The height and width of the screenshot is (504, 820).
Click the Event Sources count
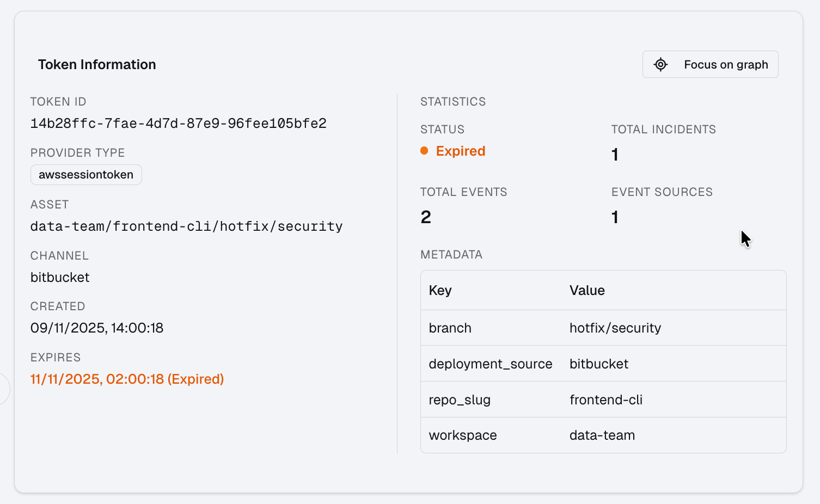click(x=615, y=218)
